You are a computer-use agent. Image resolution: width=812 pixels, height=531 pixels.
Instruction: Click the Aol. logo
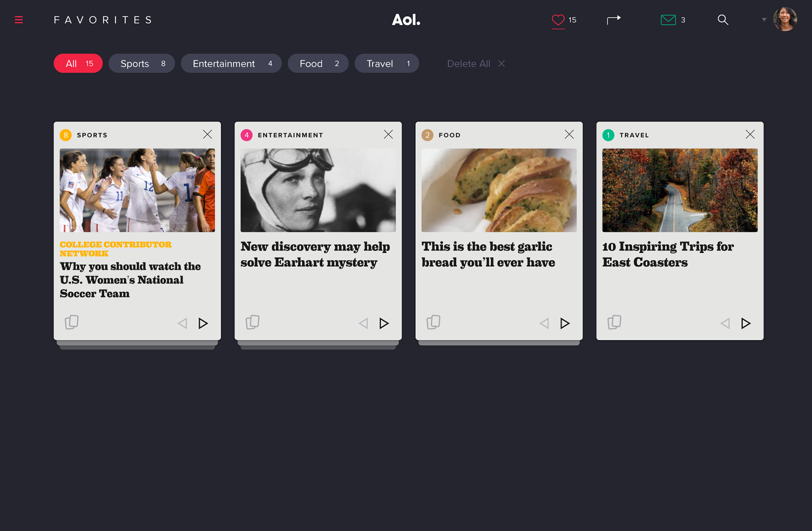pos(406,20)
